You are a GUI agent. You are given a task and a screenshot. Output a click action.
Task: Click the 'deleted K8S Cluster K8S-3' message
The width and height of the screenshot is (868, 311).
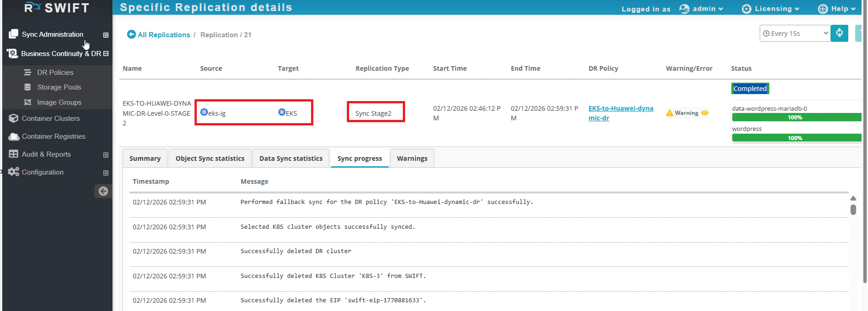point(333,276)
